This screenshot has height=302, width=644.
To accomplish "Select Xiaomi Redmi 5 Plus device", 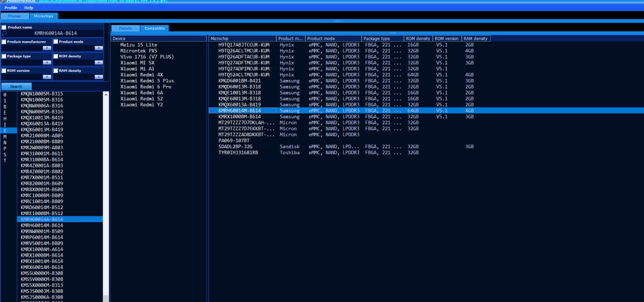I will 147,81.
